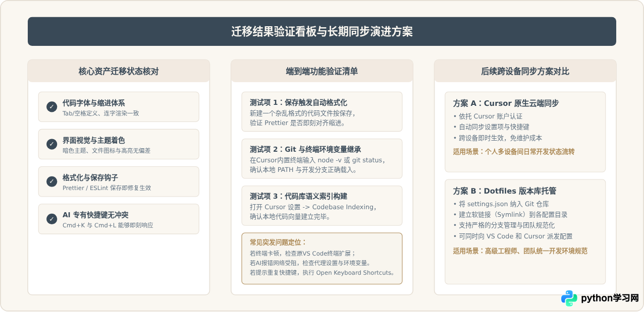Viewport: 644px width, 312px height.
Task: Click the checkmark icon beside 界面视觉与主题着色
Action: tap(51, 144)
